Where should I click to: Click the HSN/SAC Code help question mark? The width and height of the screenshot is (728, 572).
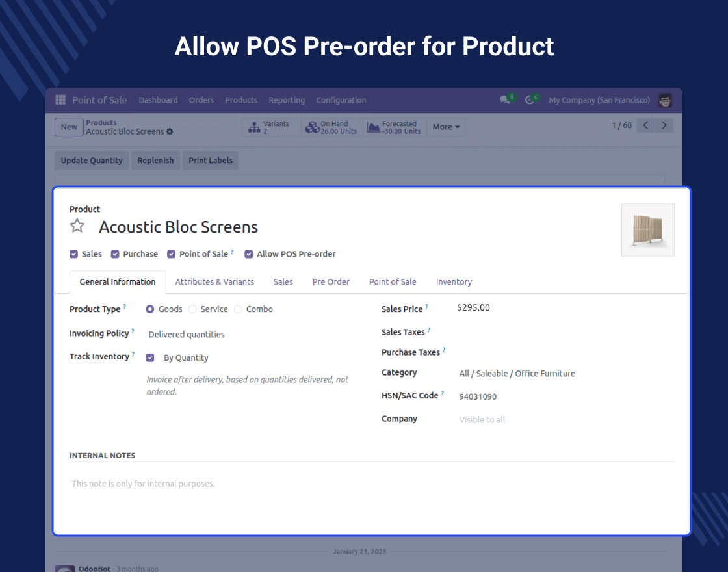tap(443, 393)
